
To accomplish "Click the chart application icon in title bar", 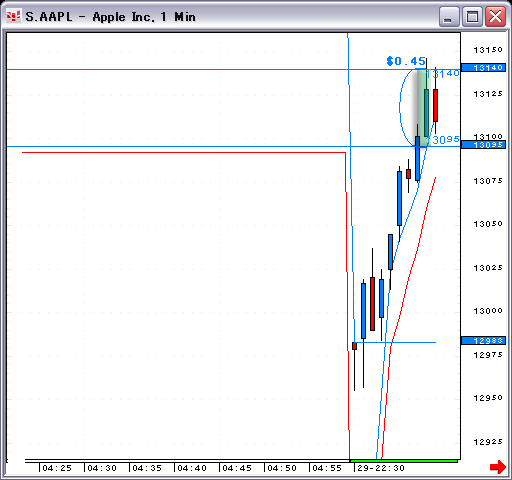I will [x=14, y=16].
